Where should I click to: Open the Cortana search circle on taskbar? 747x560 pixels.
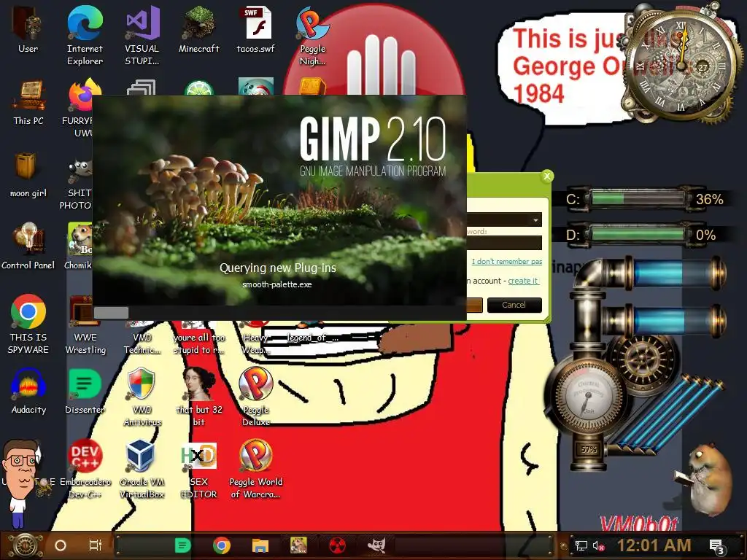pos(61,545)
